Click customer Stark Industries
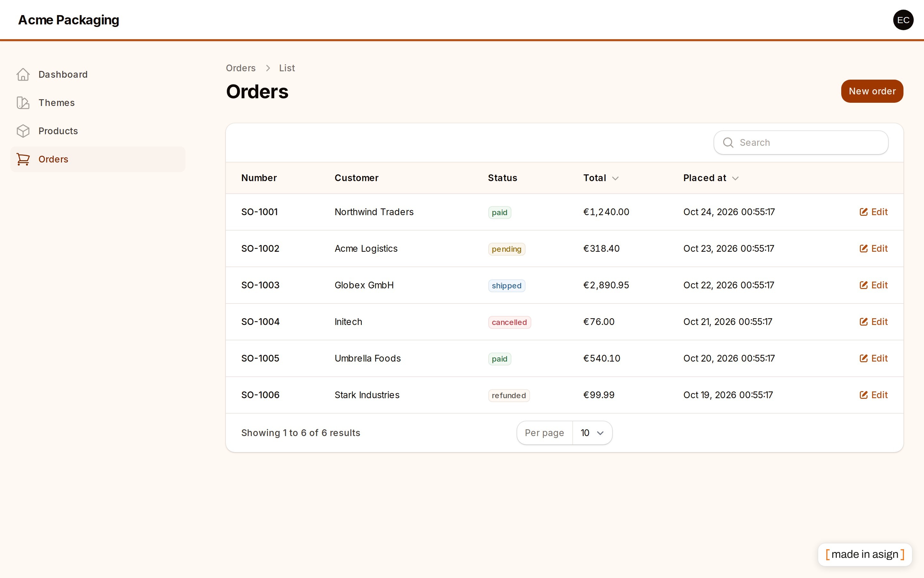 [x=367, y=395]
